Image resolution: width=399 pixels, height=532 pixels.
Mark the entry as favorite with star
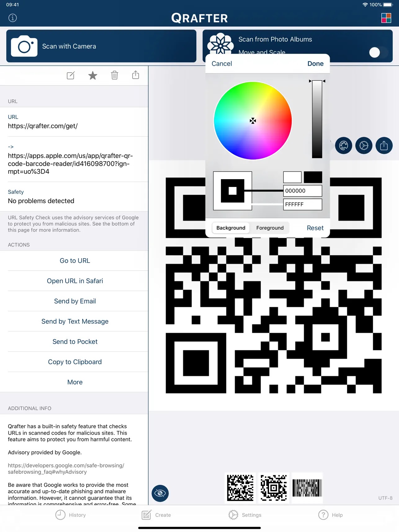click(92, 75)
